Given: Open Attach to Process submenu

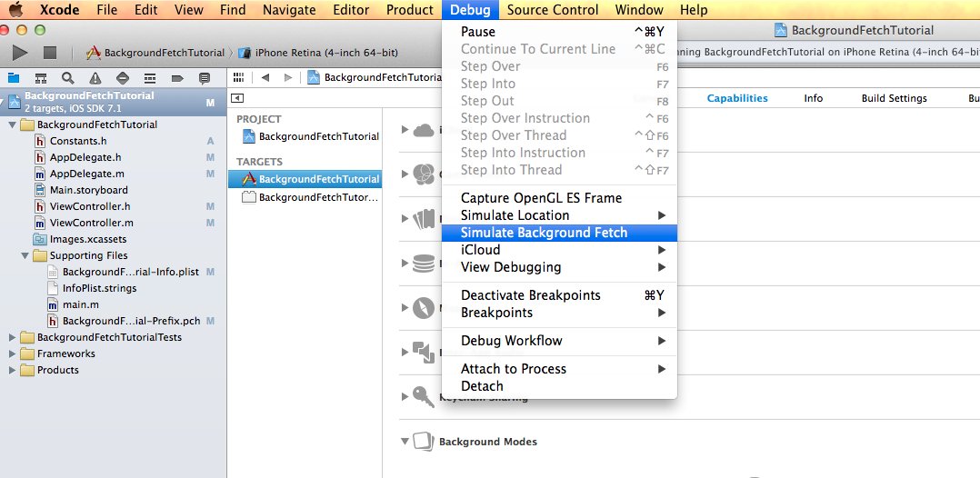Looking at the screenshot, I should [x=559, y=369].
